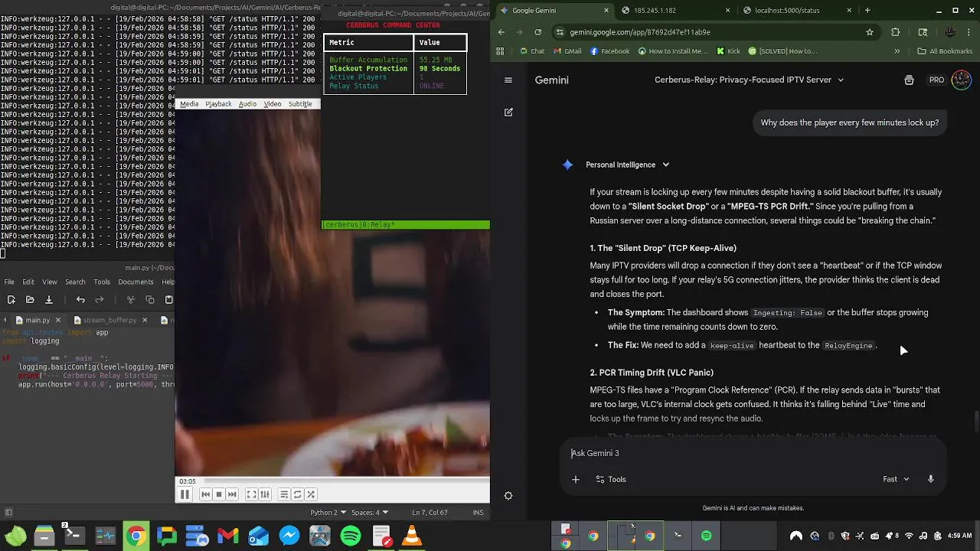Open the Tools menu in the text editor
The width and height of the screenshot is (980, 551).
(101, 282)
